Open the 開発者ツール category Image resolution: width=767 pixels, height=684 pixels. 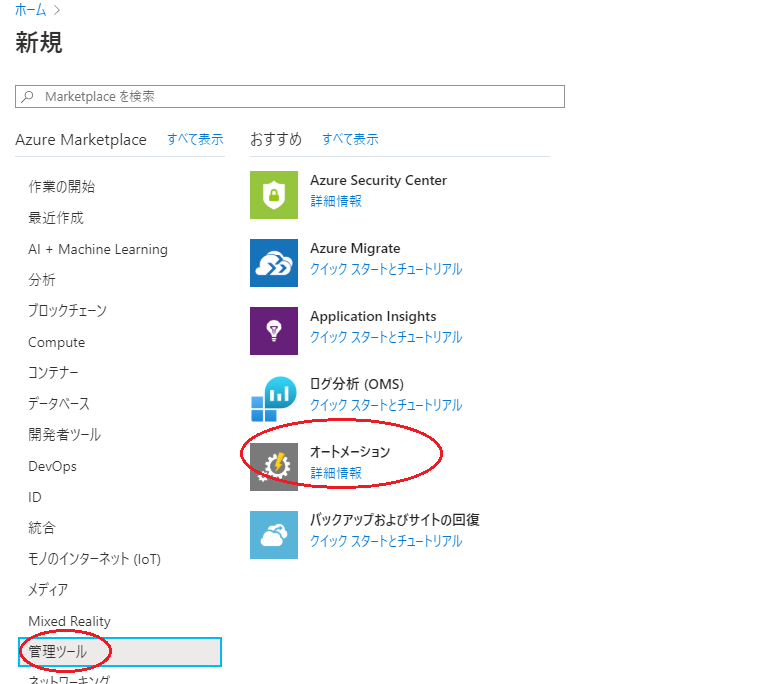(65, 434)
